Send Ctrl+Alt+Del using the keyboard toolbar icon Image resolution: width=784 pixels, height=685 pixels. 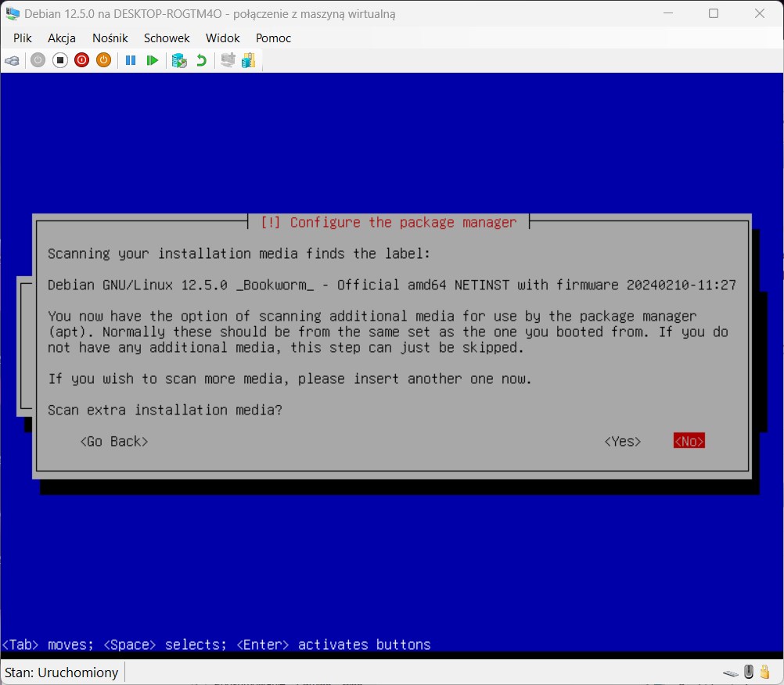click(x=12, y=61)
